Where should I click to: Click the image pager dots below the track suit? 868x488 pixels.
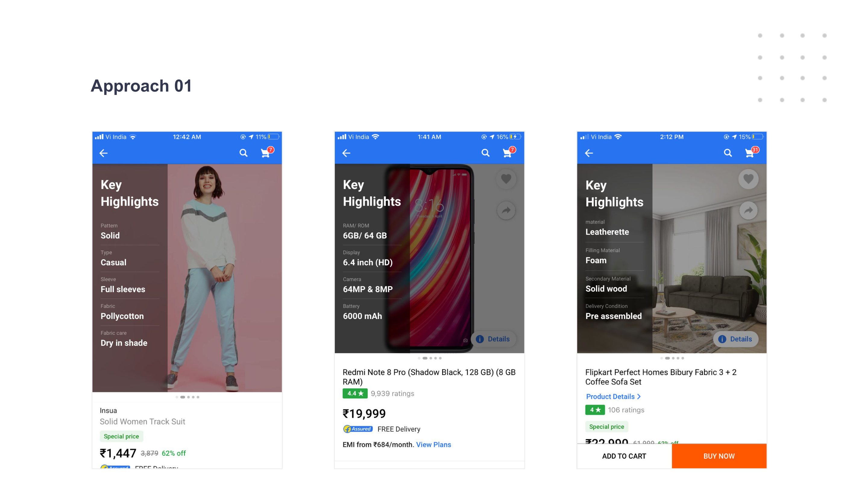coord(187,397)
